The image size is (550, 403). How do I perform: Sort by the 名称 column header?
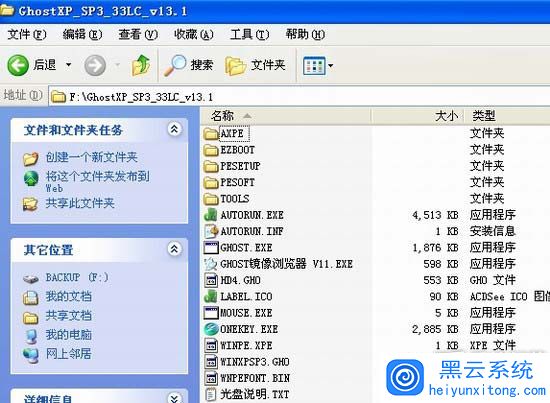point(286,116)
